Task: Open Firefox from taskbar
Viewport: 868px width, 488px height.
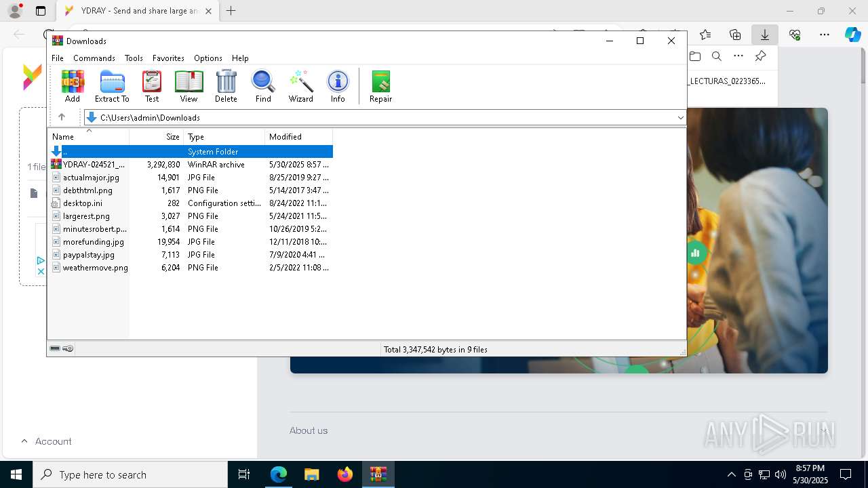Action: click(345, 474)
